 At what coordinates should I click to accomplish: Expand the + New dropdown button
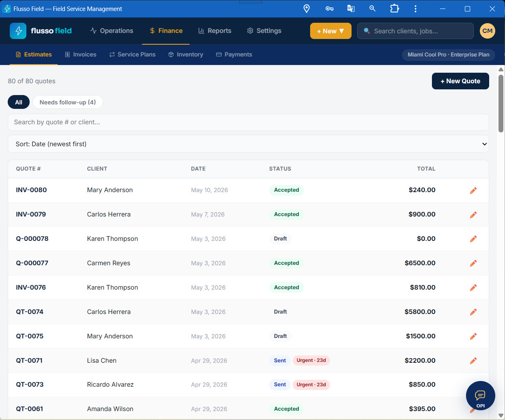pyautogui.click(x=331, y=31)
